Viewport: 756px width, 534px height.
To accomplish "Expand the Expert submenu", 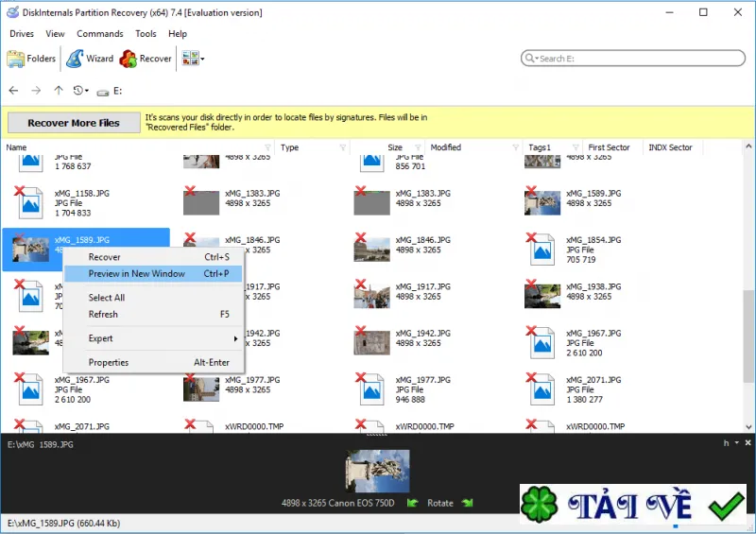I will [x=153, y=338].
